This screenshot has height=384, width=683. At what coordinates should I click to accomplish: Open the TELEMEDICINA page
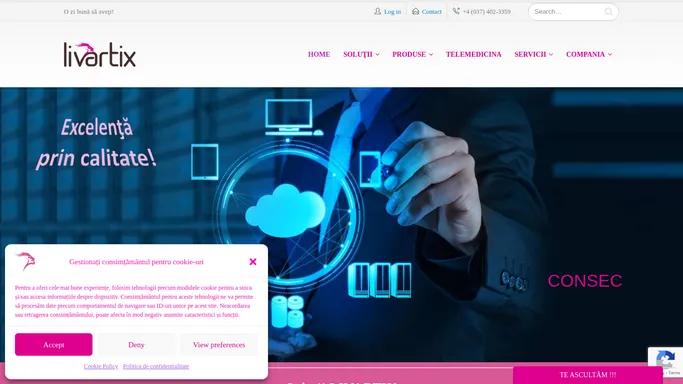tap(473, 54)
